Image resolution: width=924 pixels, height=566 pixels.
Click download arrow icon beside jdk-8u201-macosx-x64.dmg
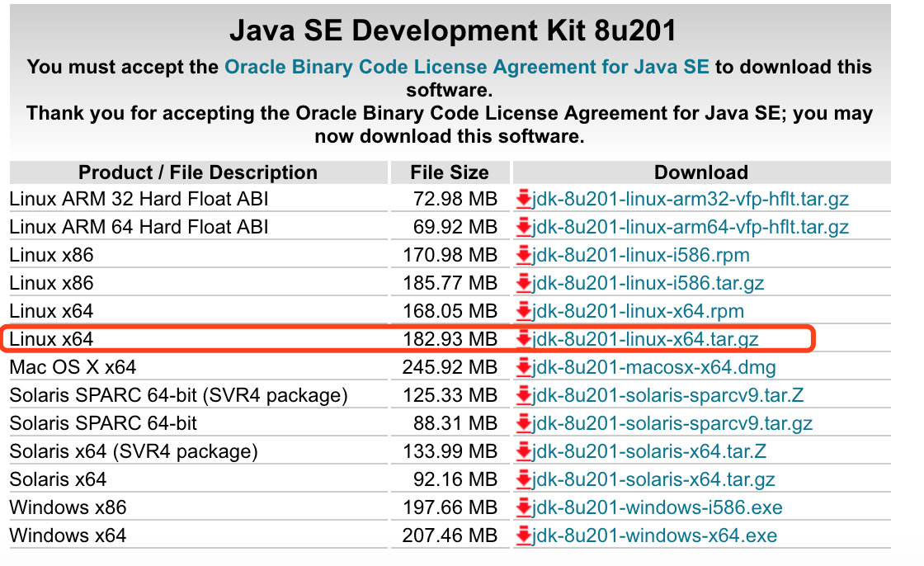coord(523,367)
